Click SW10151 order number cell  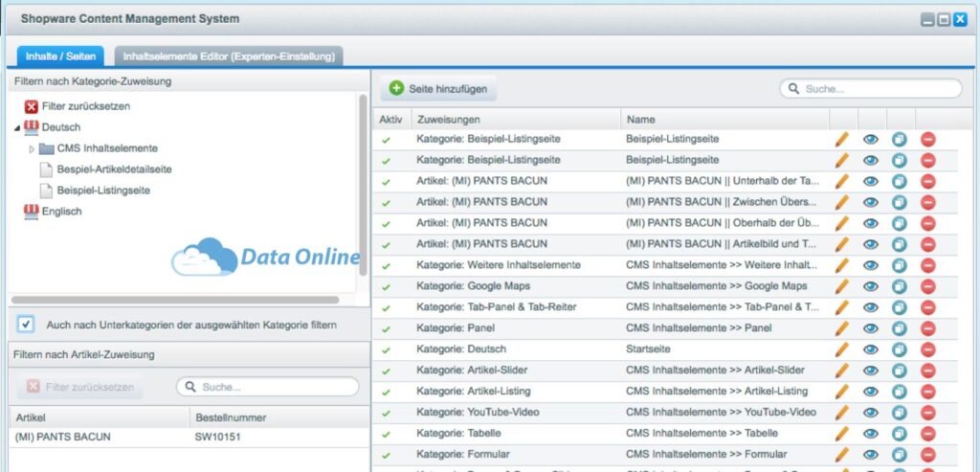tap(218, 438)
